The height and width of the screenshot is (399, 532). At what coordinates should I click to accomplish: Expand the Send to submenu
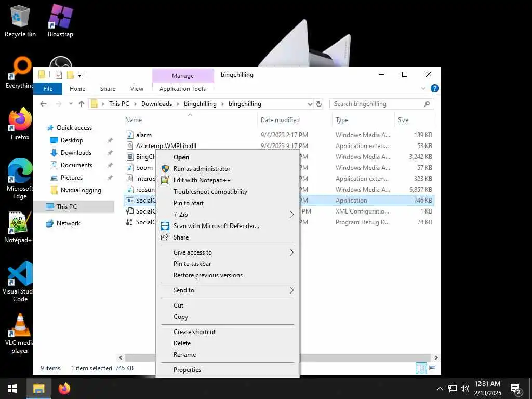coord(228,290)
